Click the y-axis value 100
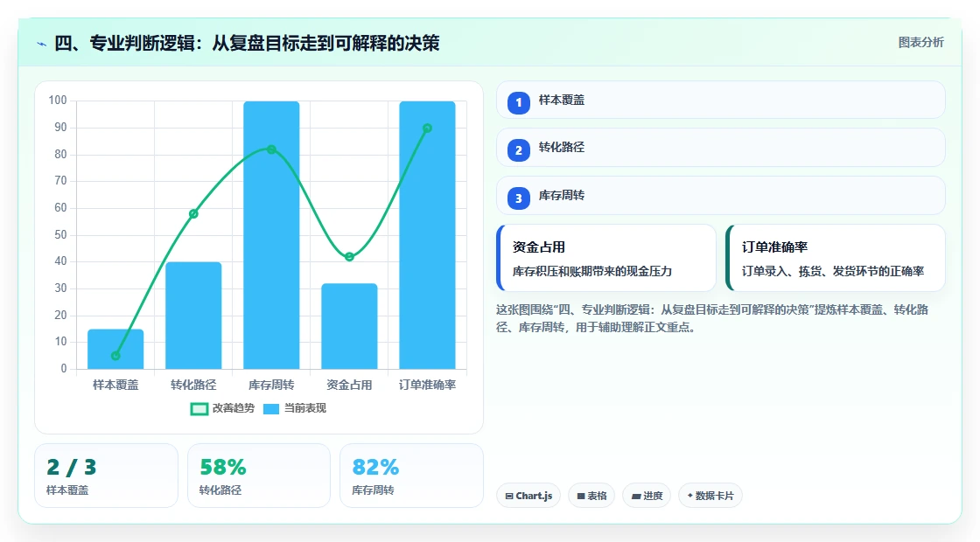This screenshot has height=542, width=980. click(58, 100)
